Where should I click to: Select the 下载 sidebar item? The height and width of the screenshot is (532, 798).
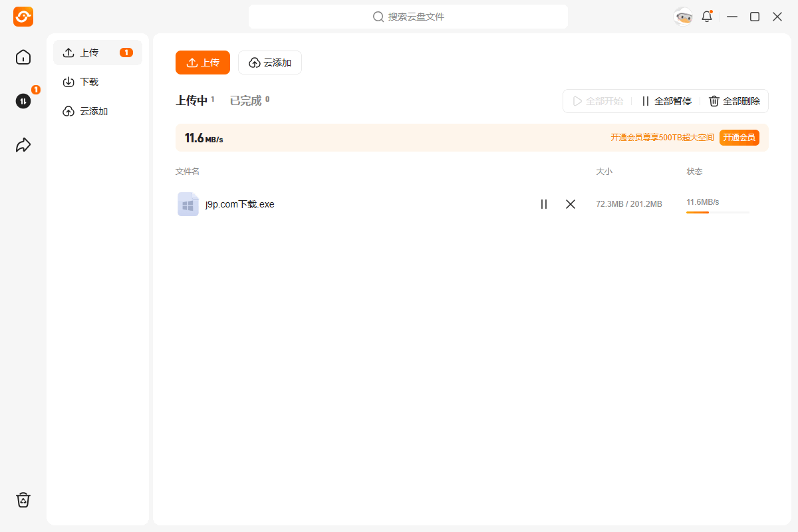[98, 82]
